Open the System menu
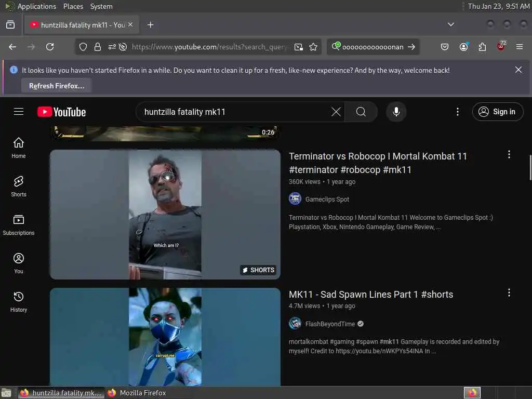Viewport: 532px width, 399px height. pos(101,6)
